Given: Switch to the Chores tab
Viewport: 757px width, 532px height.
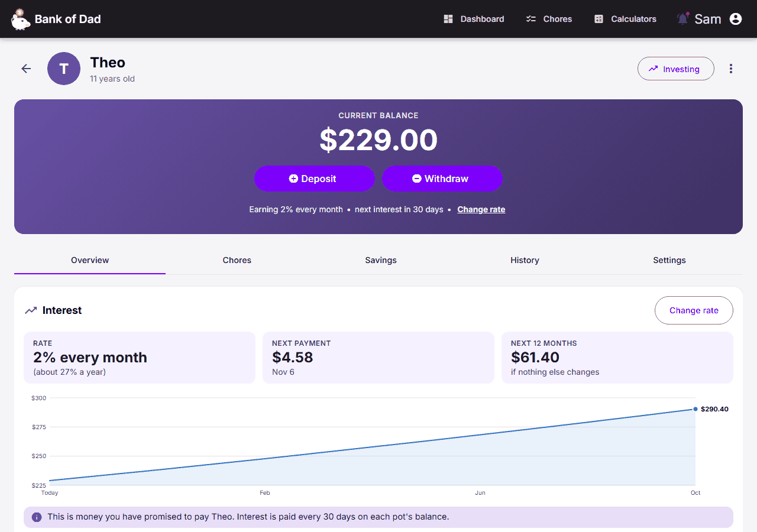Looking at the screenshot, I should [237, 260].
